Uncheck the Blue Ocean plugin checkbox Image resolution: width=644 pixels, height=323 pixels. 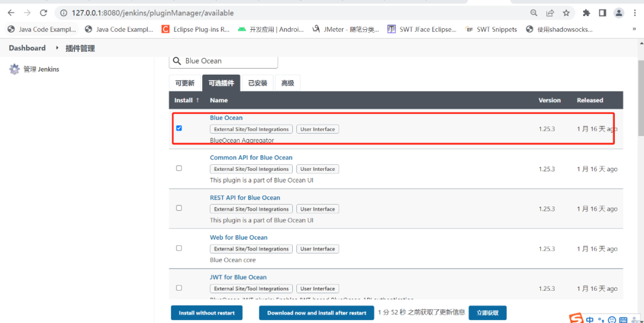tap(179, 128)
